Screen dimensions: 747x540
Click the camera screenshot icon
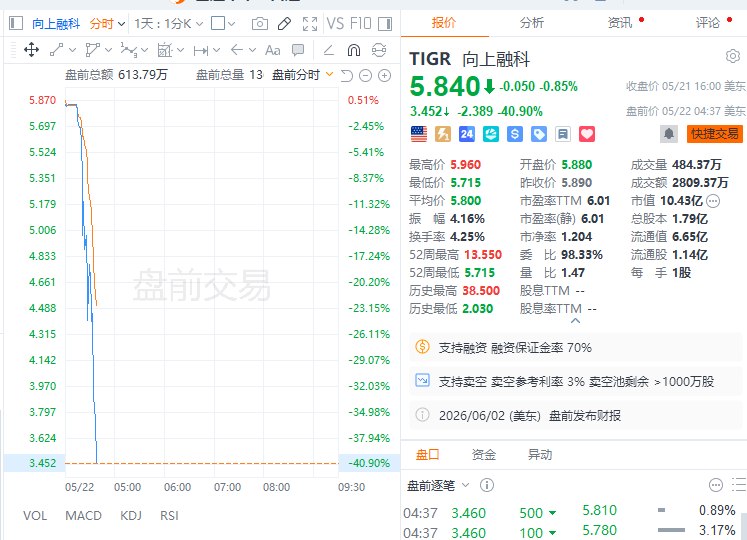coord(260,23)
